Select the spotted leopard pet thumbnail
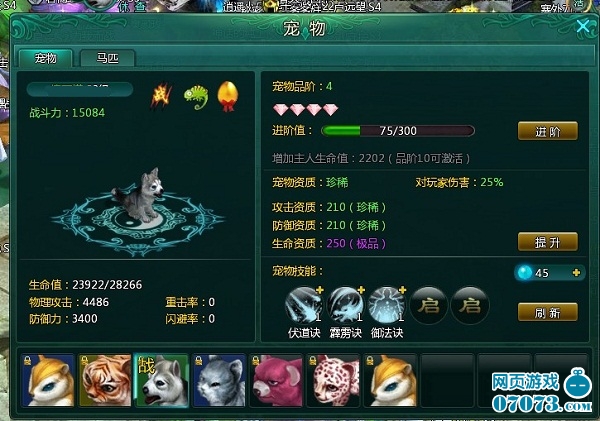 (333, 380)
